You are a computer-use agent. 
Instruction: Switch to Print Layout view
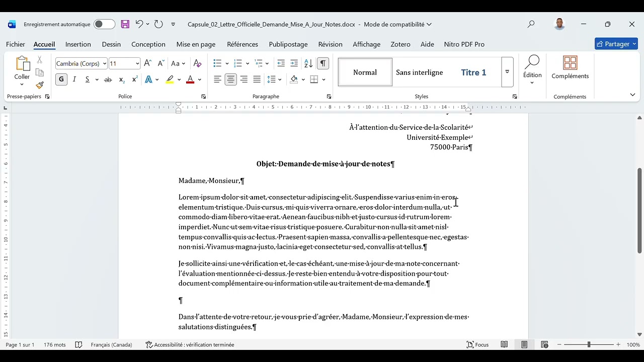(524, 345)
